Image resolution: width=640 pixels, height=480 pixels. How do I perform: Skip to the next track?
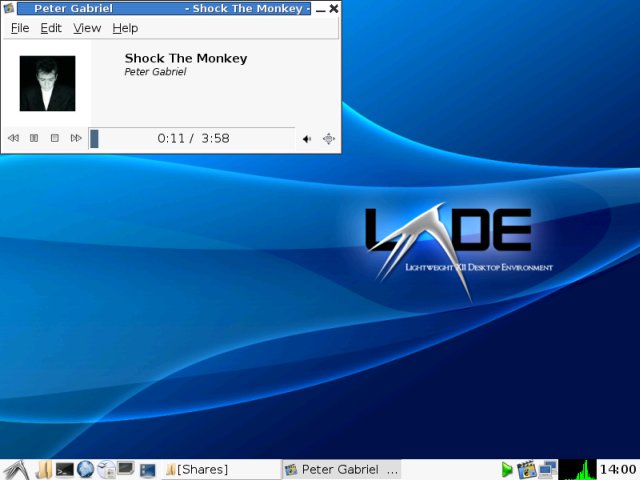click(76, 138)
